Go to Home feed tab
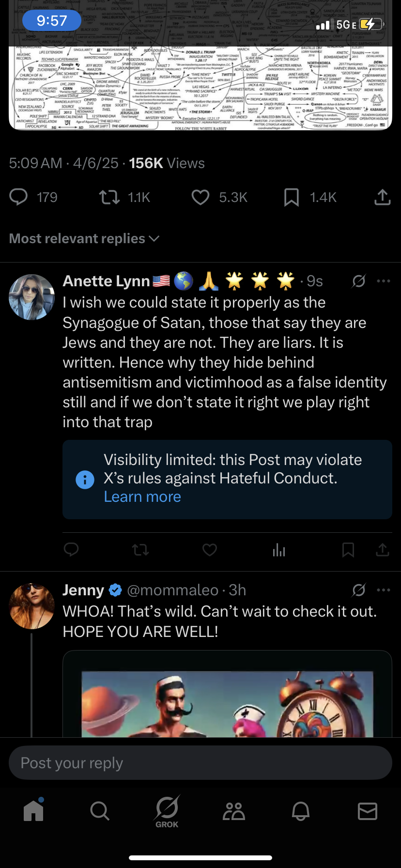Image resolution: width=401 pixels, height=868 pixels. point(33,810)
